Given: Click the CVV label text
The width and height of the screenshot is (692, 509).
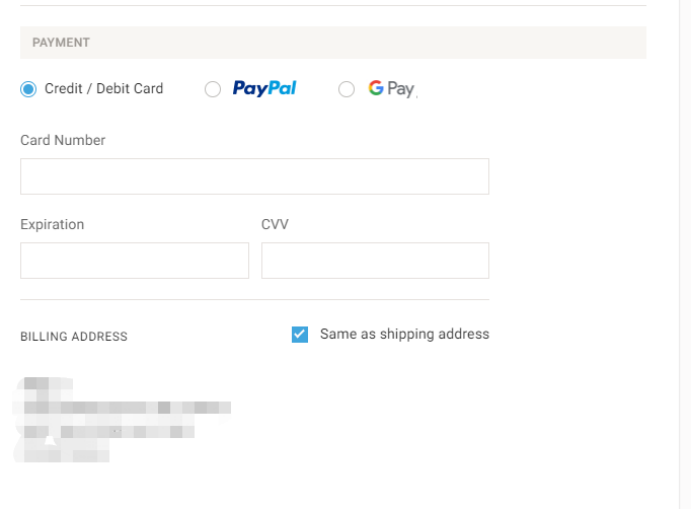Looking at the screenshot, I should 275,224.
